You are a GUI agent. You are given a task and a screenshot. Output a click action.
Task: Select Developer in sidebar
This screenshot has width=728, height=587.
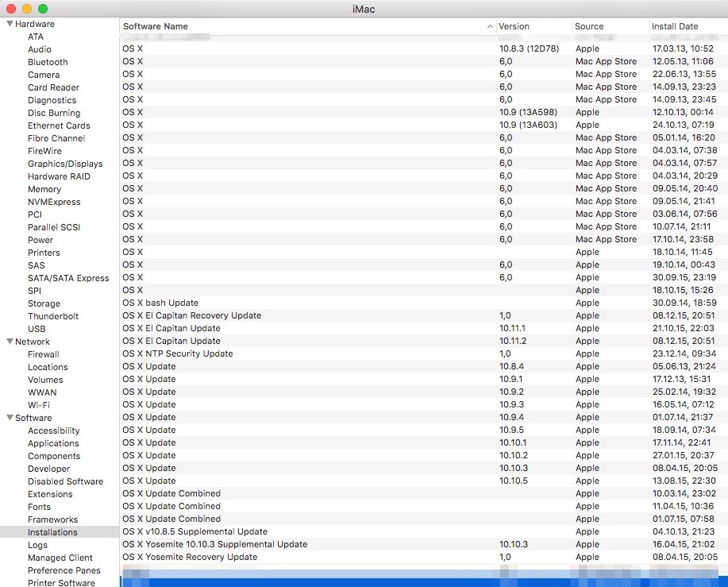coord(48,469)
